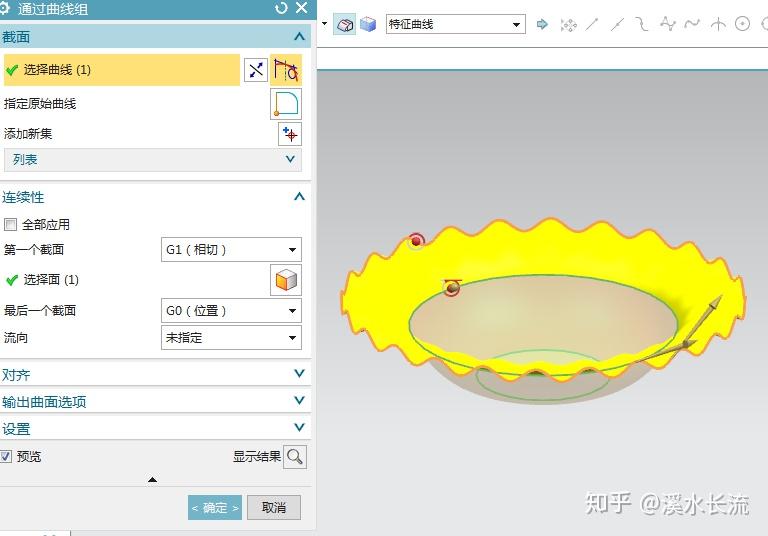Viewport: 768px width, 536px height.
Task: Click the midpoint snap icon
Action: click(x=617, y=24)
